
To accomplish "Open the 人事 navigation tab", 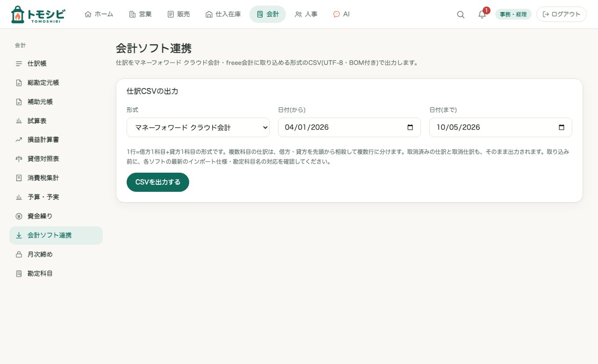I will point(306,14).
